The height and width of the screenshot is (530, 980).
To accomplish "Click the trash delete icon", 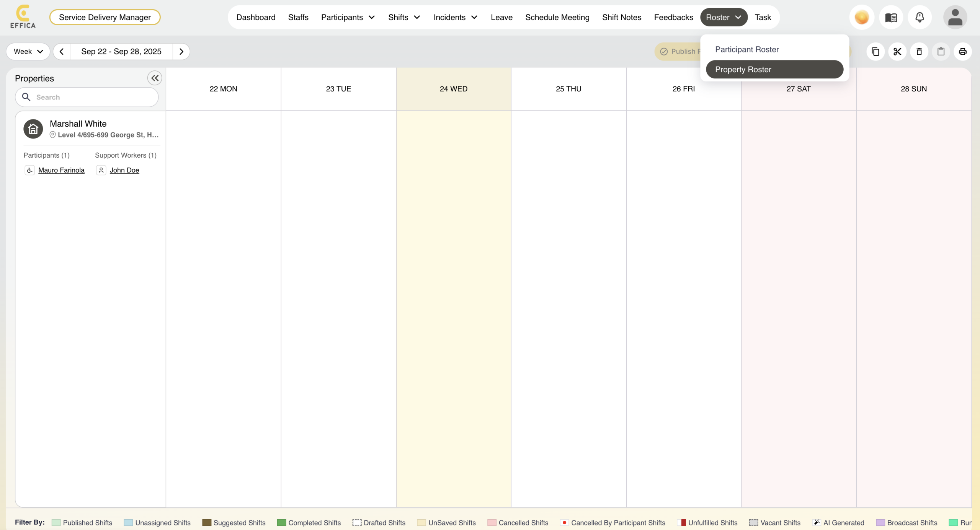I will pyautogui.click(x=919, y=51).
